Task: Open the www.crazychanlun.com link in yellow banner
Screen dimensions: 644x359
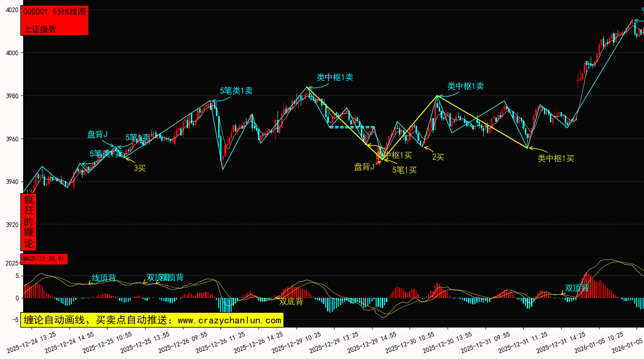Action: click(229, 320)
